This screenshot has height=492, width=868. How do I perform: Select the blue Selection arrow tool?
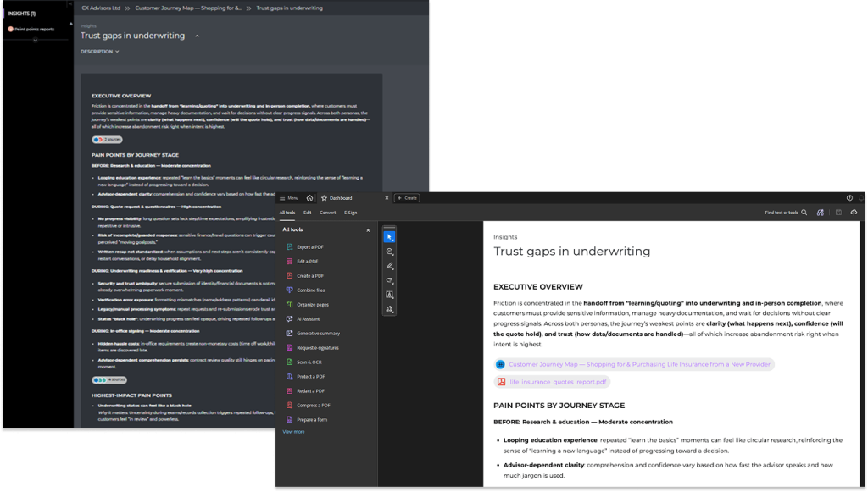389,237
